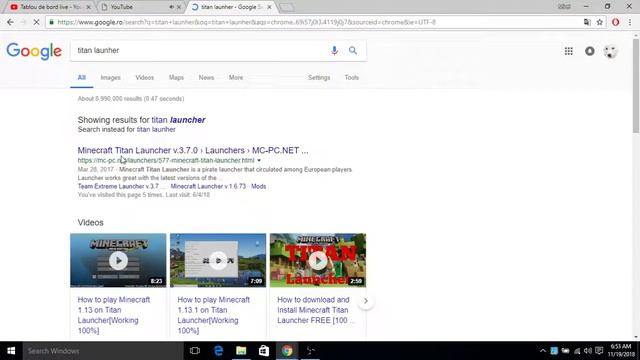Open the Google apps grid
The width and height of the screenshot is (640, 360).
click(x=569, y=51)
